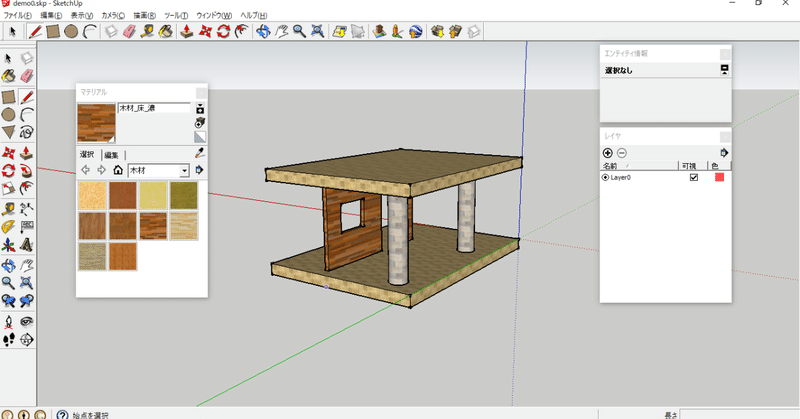Image resolution: width=800 pixels, height=419 pixels.
Task: Click the Layer0 red color swatch
Action: coord(719,177)
